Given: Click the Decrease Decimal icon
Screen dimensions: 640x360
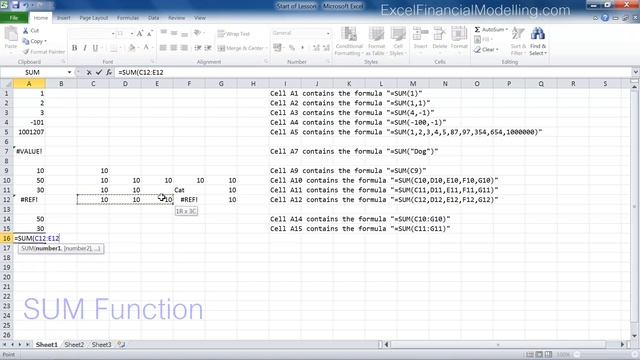Looking at the screenshot, I should 326,48.
